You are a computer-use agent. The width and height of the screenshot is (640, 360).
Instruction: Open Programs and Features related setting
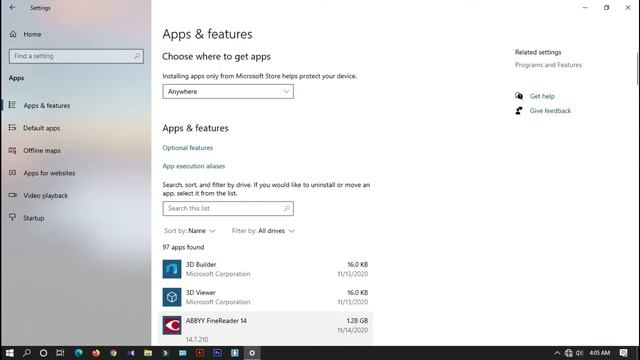coord(548,65)
